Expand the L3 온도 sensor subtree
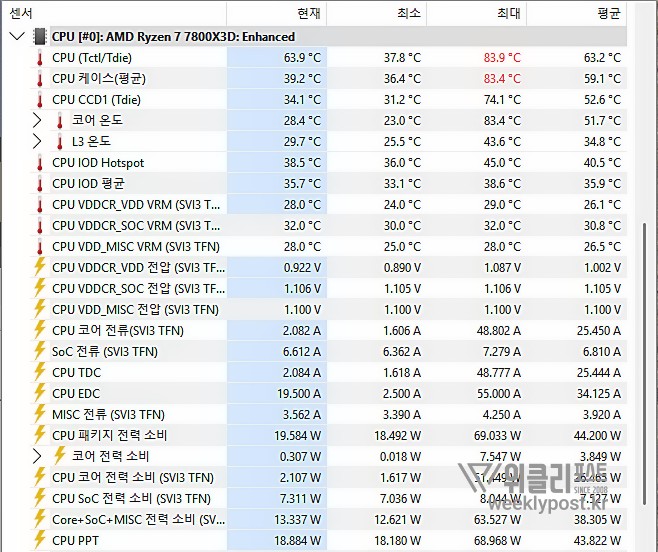Screen dimensions: 658x552 coord(39,142)
